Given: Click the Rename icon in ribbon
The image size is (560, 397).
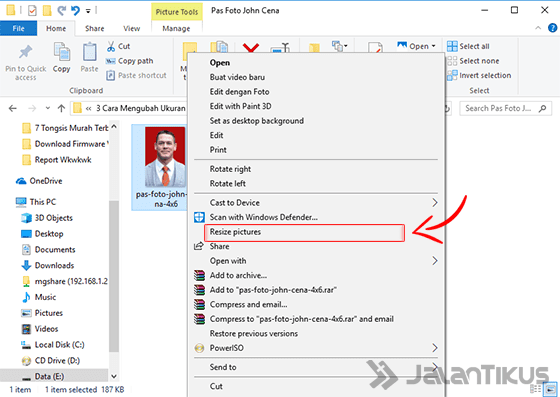Looking at the screenshot, I should click(x=280, y=48).
